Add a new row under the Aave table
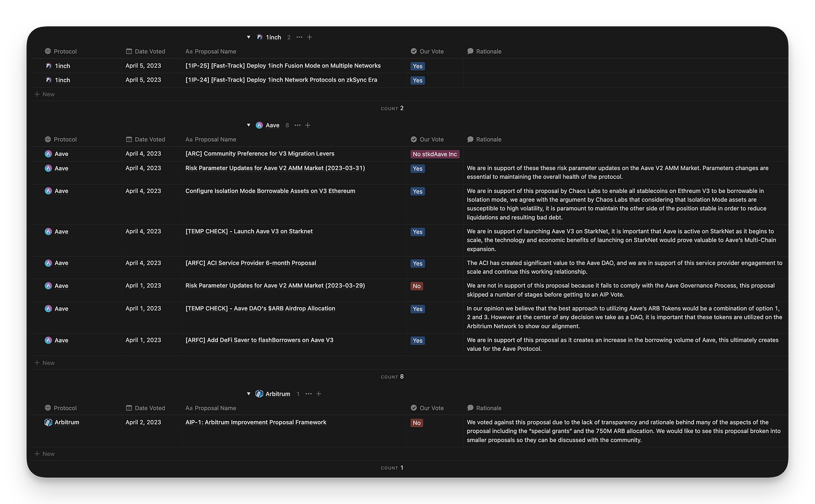Screen dimensions: 815x504 45,363
